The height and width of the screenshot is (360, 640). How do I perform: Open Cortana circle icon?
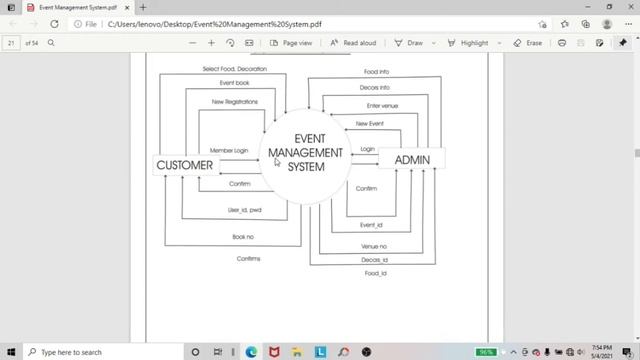pos(195,352)
